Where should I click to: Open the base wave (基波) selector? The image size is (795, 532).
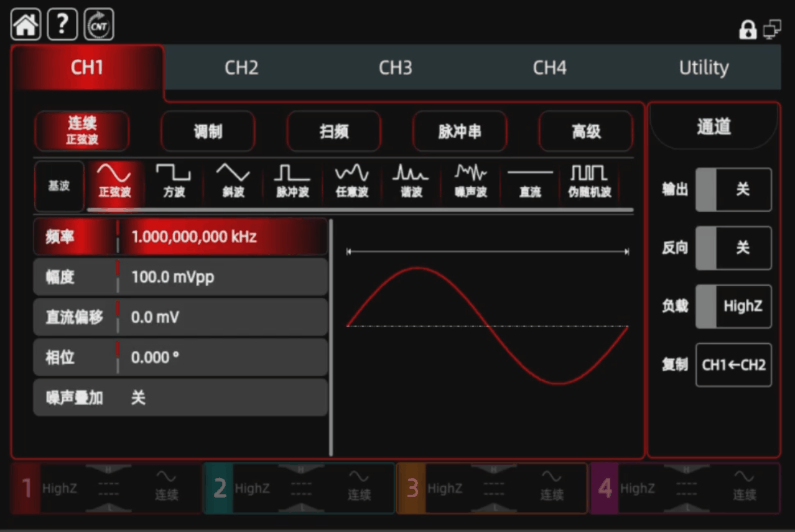[59, 186]
